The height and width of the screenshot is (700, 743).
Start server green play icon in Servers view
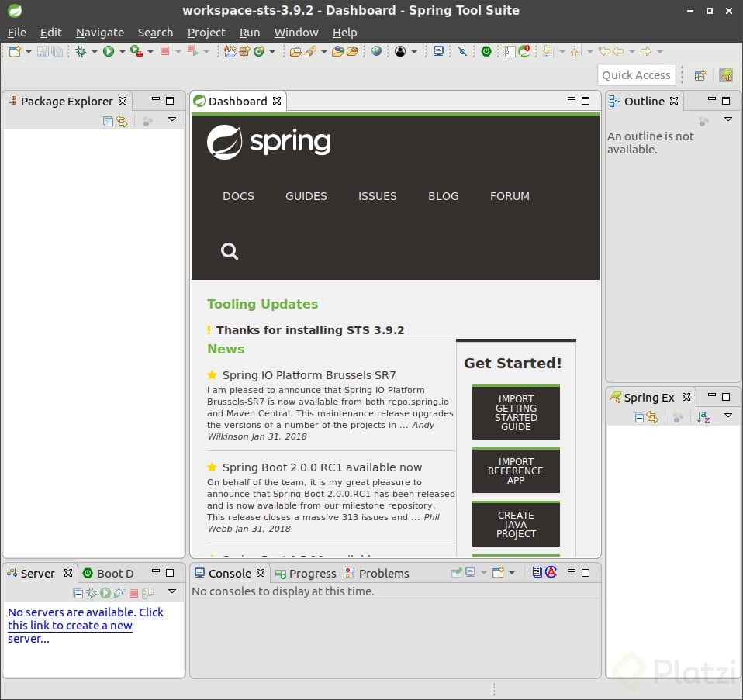[105, 593]
